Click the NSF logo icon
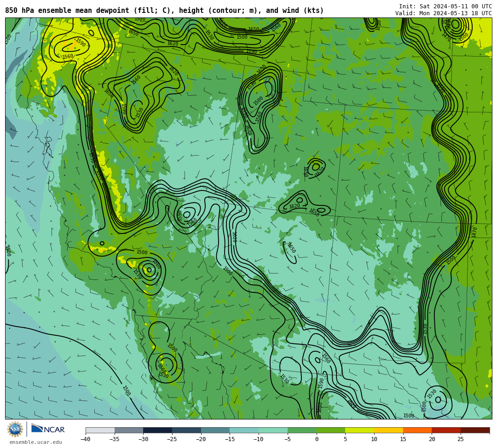This screenshot has width=497, height=448. 15,429
